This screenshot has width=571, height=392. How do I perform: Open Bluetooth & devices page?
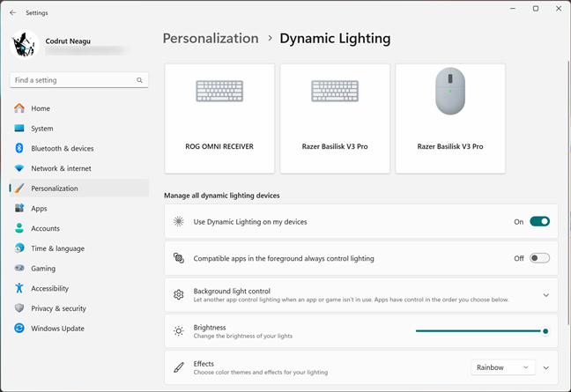[79, 148]
